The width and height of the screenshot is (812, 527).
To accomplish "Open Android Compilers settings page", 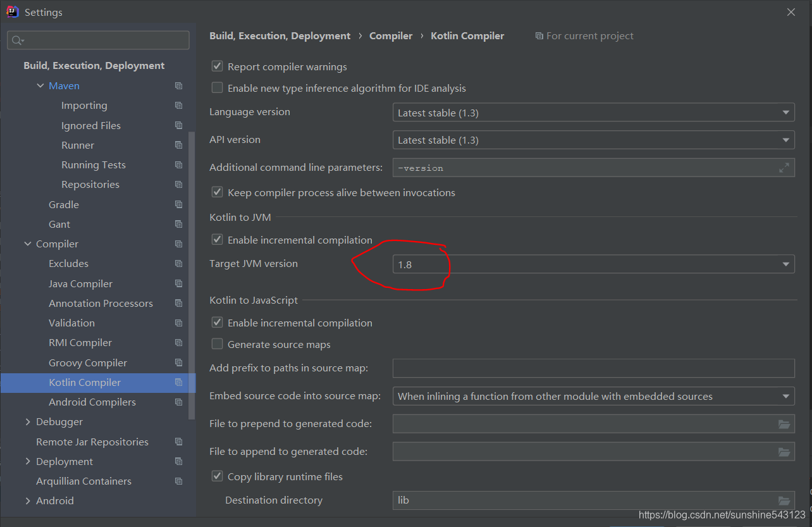I will [x=92, y=402].
